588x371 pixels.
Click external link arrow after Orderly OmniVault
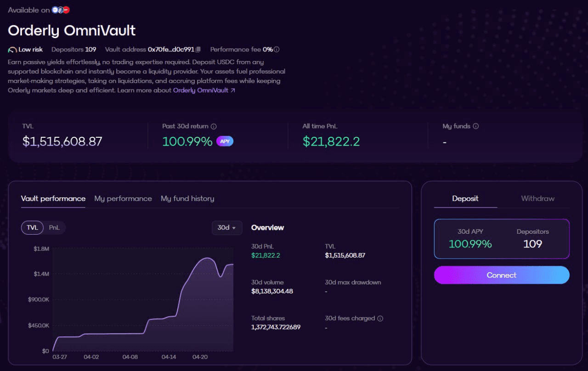click(x=233, y=90)
